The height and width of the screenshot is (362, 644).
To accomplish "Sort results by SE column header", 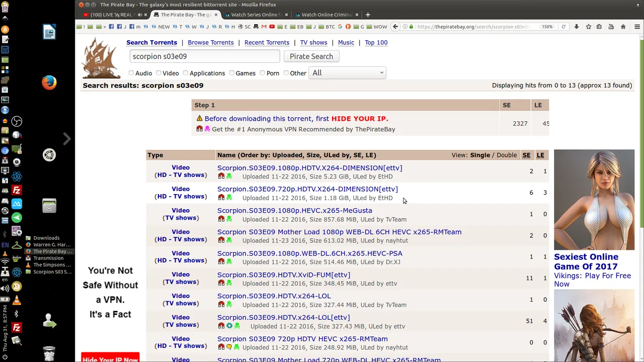I will (526, 155).
